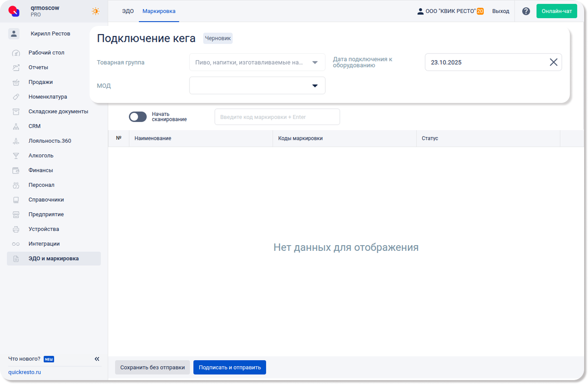Click the Sales basket icon
The height and width of the screenshot is (384, 588).
(x=16, y=82)
